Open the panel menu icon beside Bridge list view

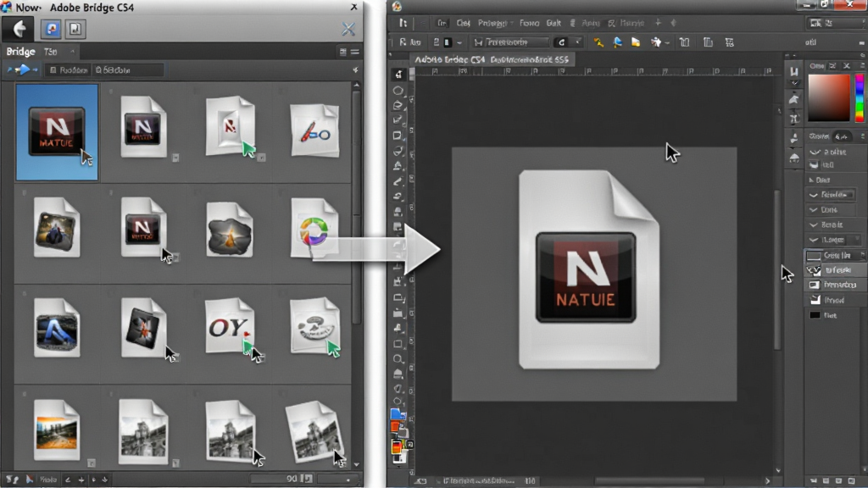(x=355, y=52)
